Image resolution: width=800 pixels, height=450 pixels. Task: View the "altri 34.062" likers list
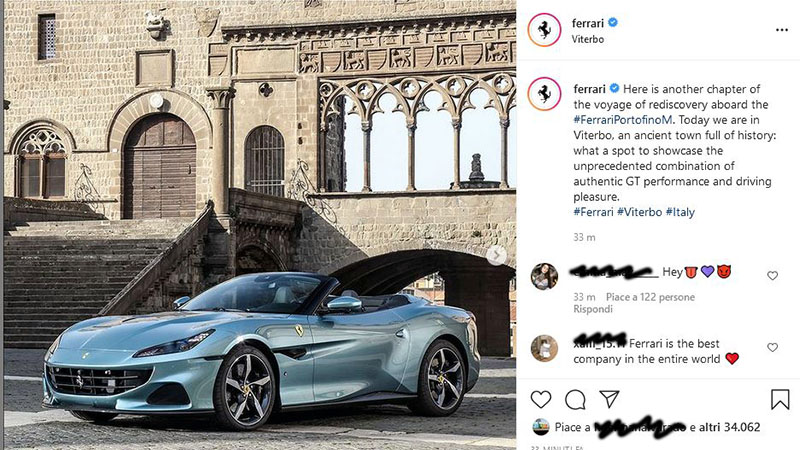[x=729, y=427]
